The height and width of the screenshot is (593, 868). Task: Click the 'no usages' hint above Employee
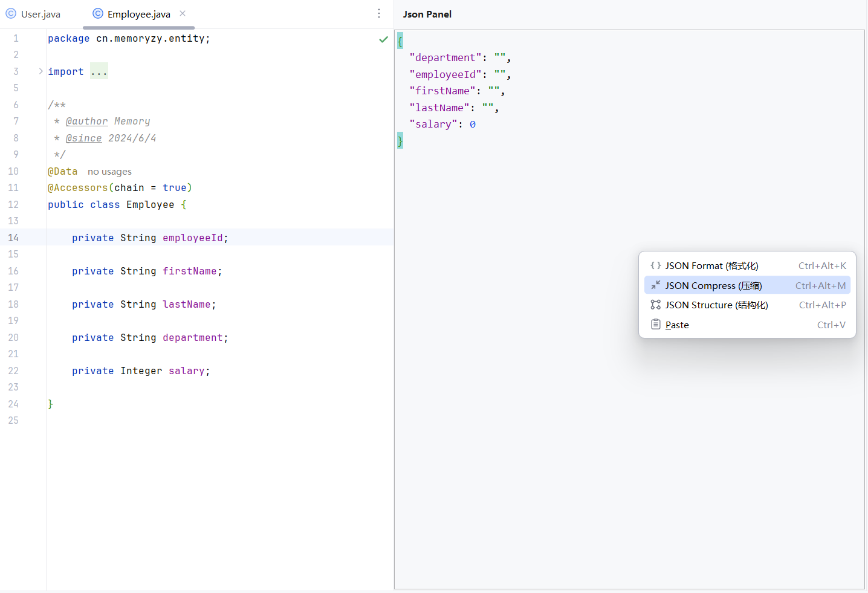pos(109,171)
